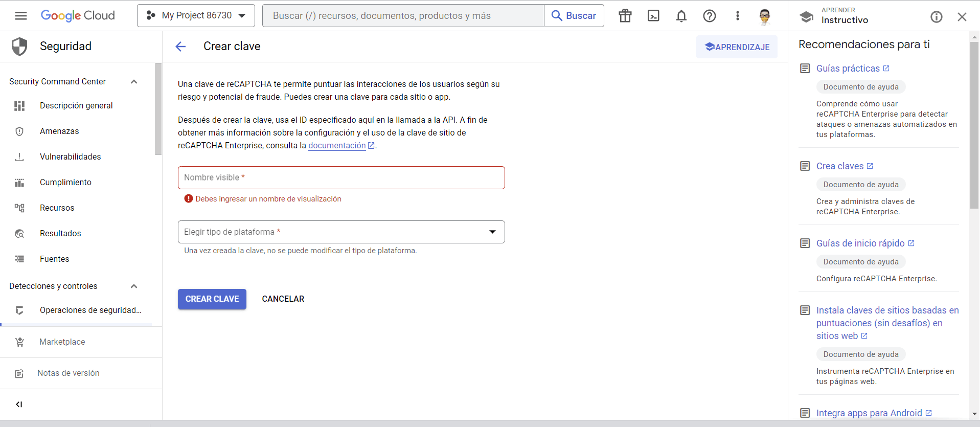The width and height of the screenshot is (980, 427).
Task: Open the Elegir tipo de plataforma dropdown
Action: point(341,232)
